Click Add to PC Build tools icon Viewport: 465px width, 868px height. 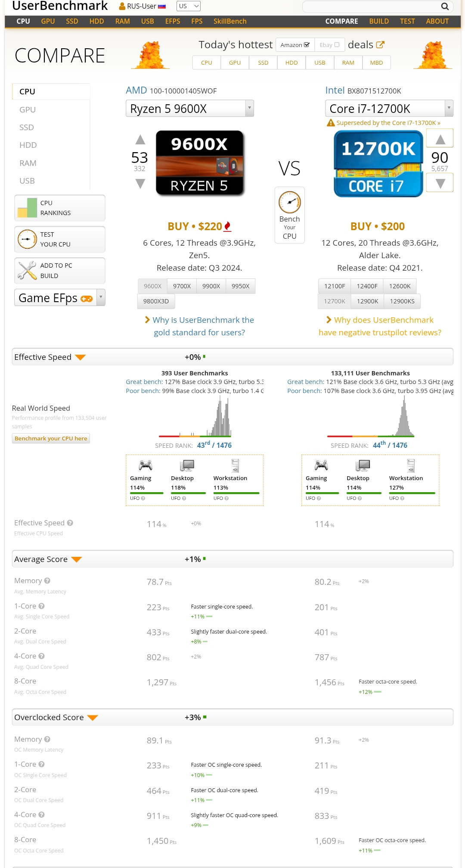click(27, 271)
